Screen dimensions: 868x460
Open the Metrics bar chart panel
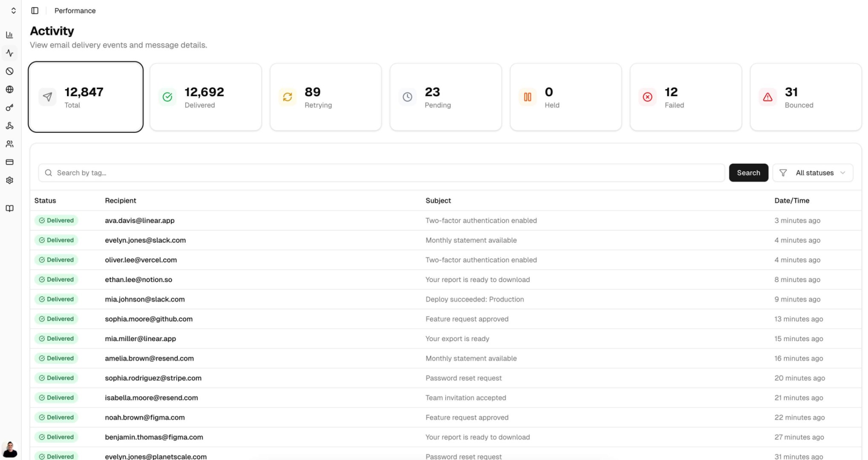tap(9, 35)
